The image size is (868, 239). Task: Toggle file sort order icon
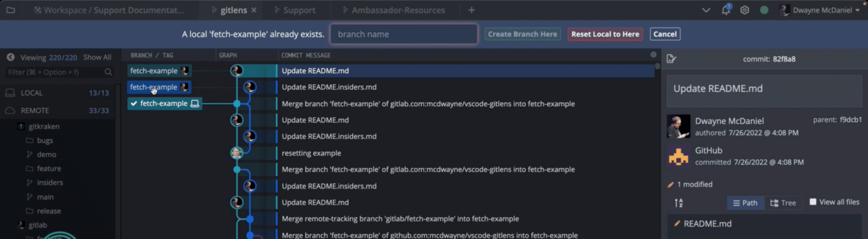679,203
